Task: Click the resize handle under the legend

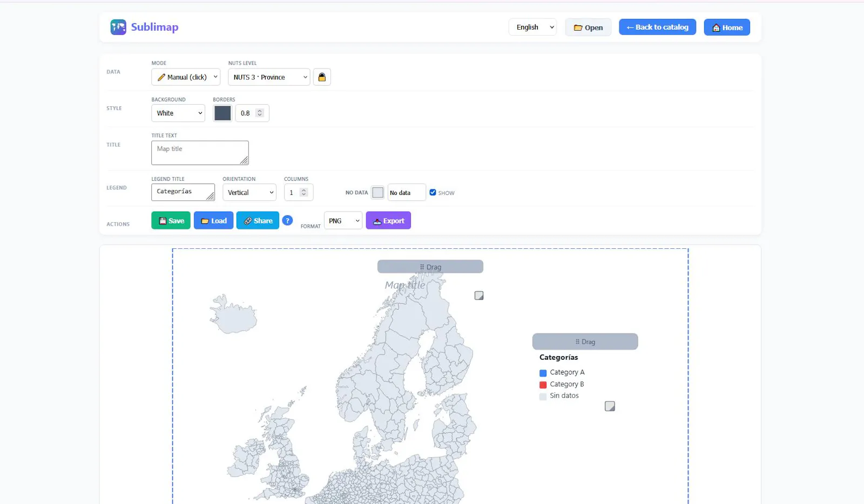Action: tap(610, 406)
